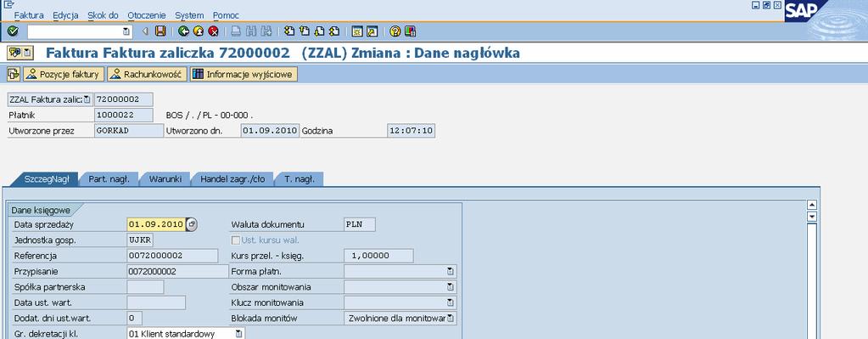
Task: Go to the first page icon
Action: pyautogui.click(x=289, y=31)
